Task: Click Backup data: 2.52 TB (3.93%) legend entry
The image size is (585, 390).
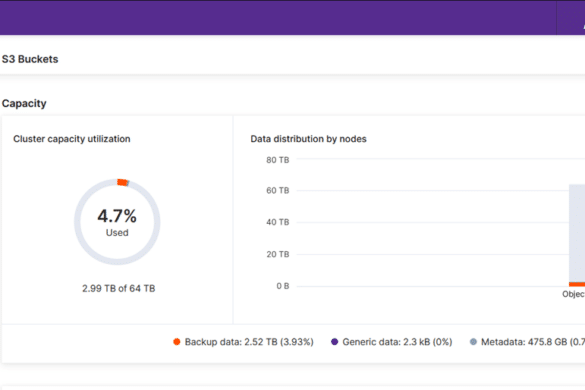Action: tap(244, 342)
